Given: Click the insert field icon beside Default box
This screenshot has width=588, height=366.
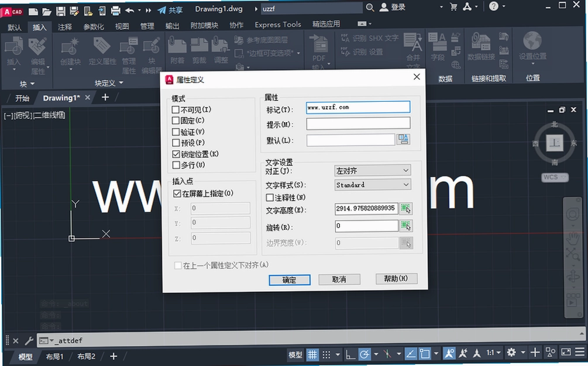Looking at the screenshot, I should coord(404,139).
